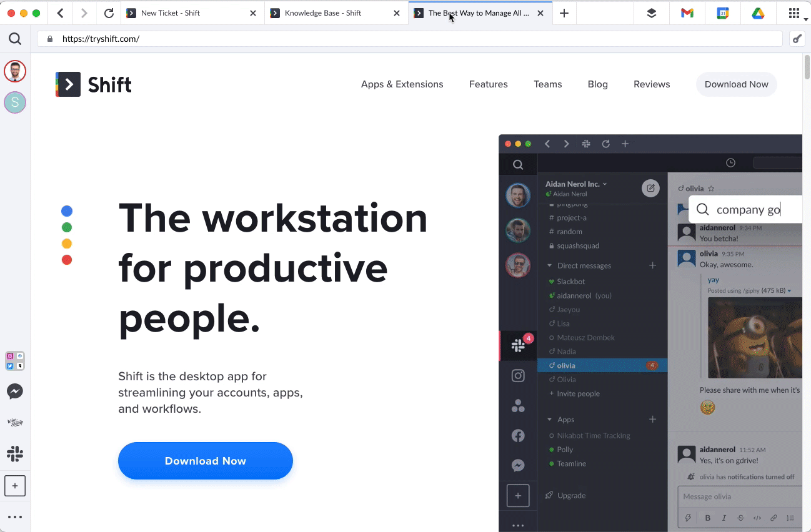The height and width of the screenshot is (532, 811).
Task: Toggle bold in demo message toolbar
Action: [708, 518]
